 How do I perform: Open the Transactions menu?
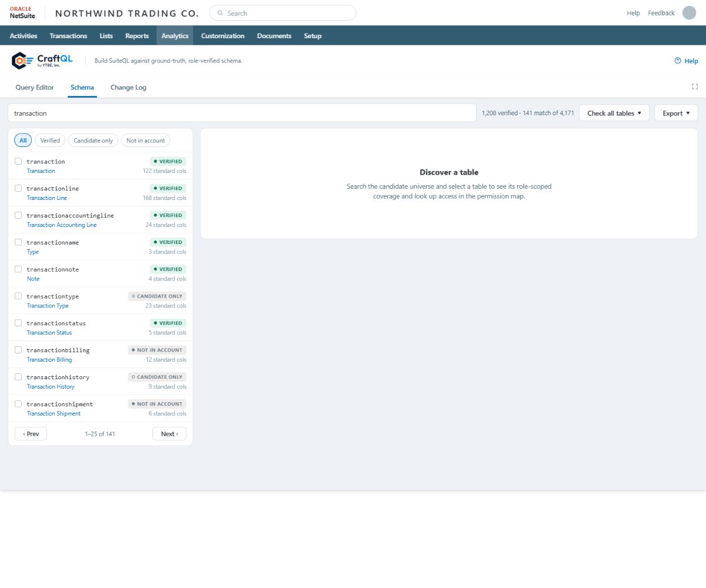[x=68, y=36]
